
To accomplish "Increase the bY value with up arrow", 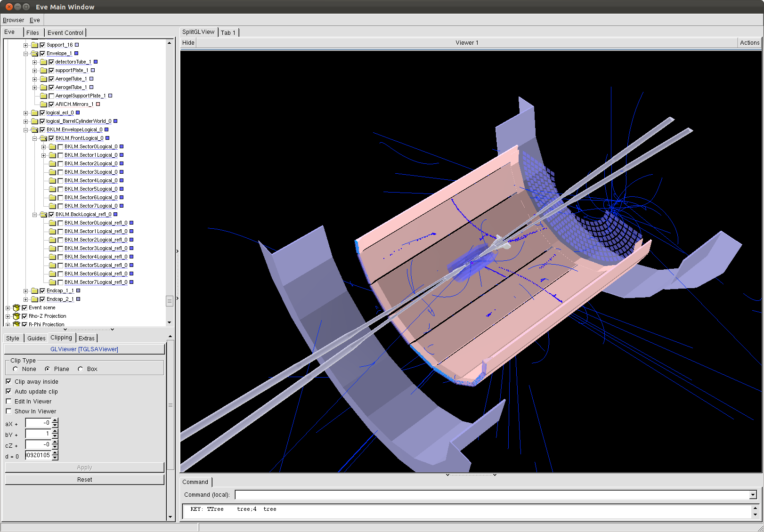I will coord(55,431).
